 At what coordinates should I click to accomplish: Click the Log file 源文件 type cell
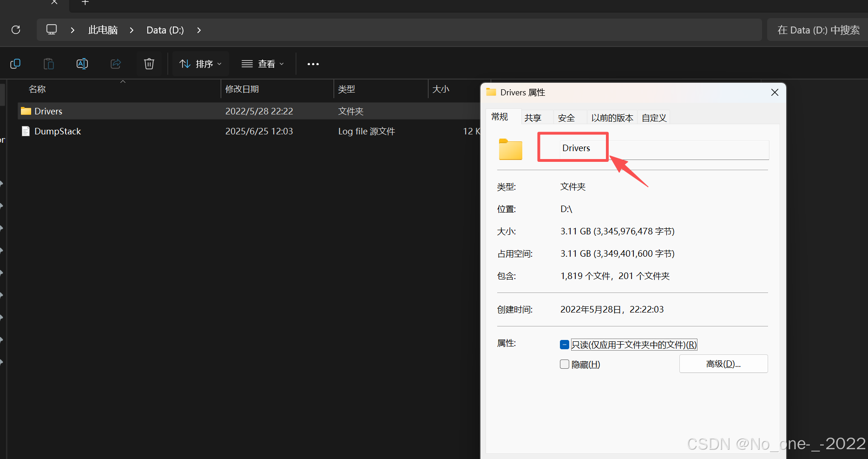tap(367, 131)
